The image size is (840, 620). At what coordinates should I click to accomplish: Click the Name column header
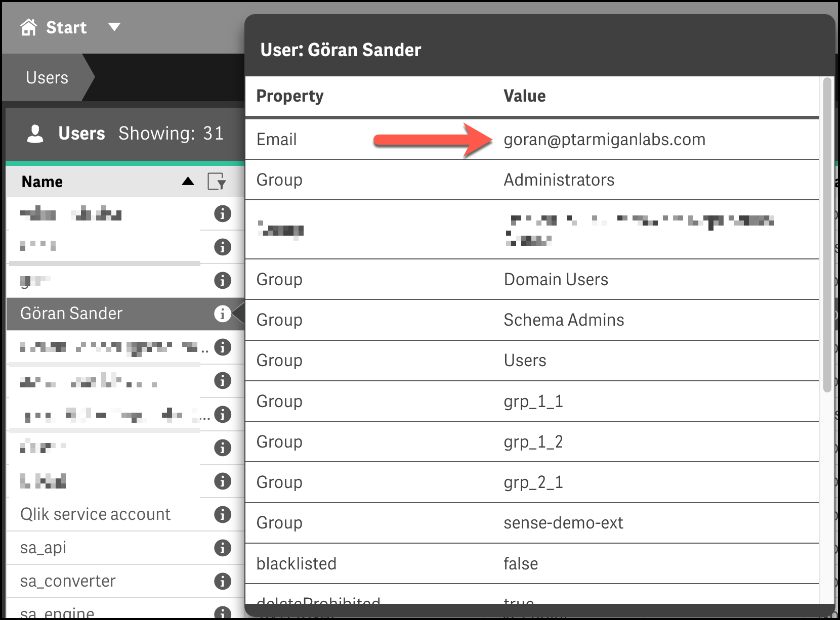[x=43, y=182]
